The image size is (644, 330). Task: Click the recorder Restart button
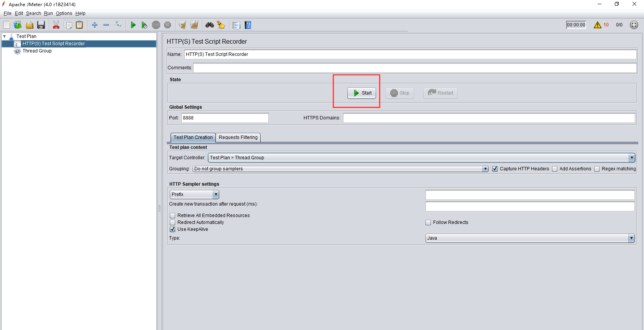[440, 93]
